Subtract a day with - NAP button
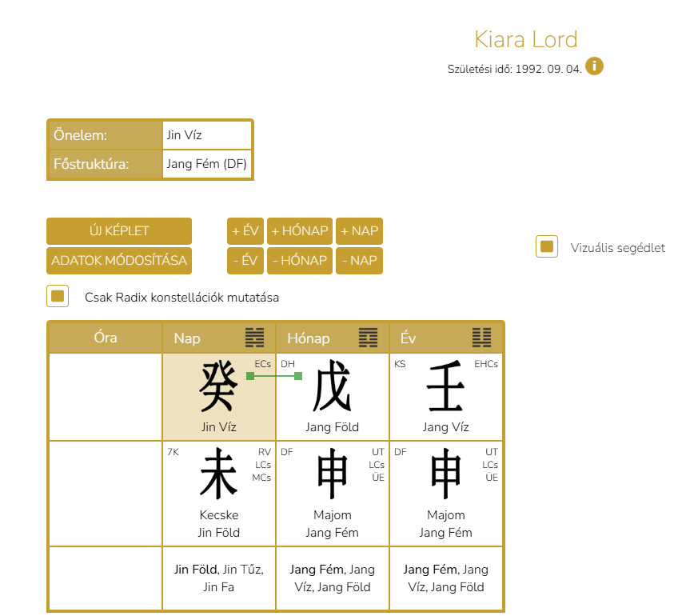Viewport: 674px width, 616px height. click(x=359, y=260)
